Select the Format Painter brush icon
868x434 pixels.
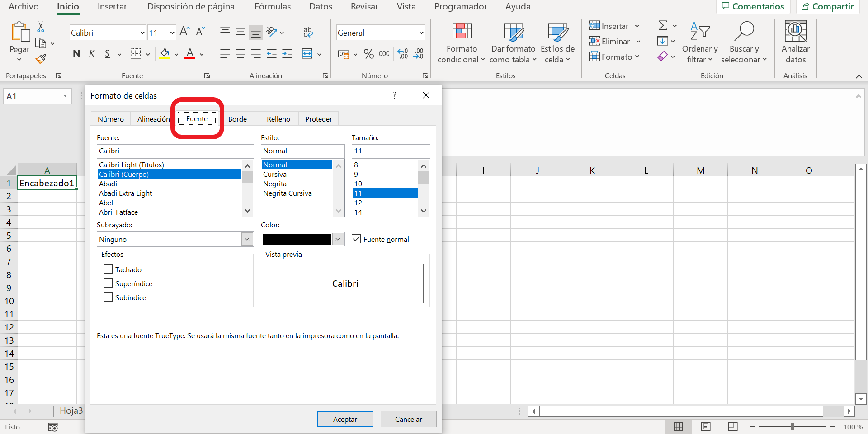pyautogui.click(x=41, y=59)
